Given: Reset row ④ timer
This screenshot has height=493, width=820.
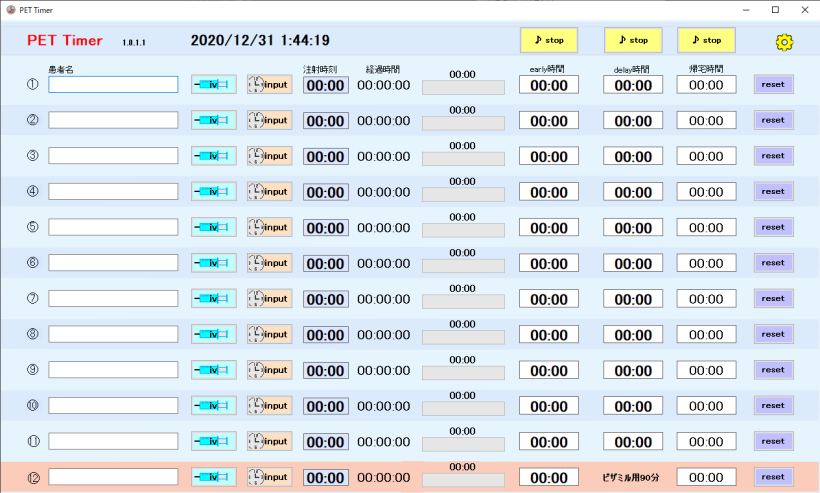Looking at the screenshot, I should pyautogui.click(x=773, y=191).
